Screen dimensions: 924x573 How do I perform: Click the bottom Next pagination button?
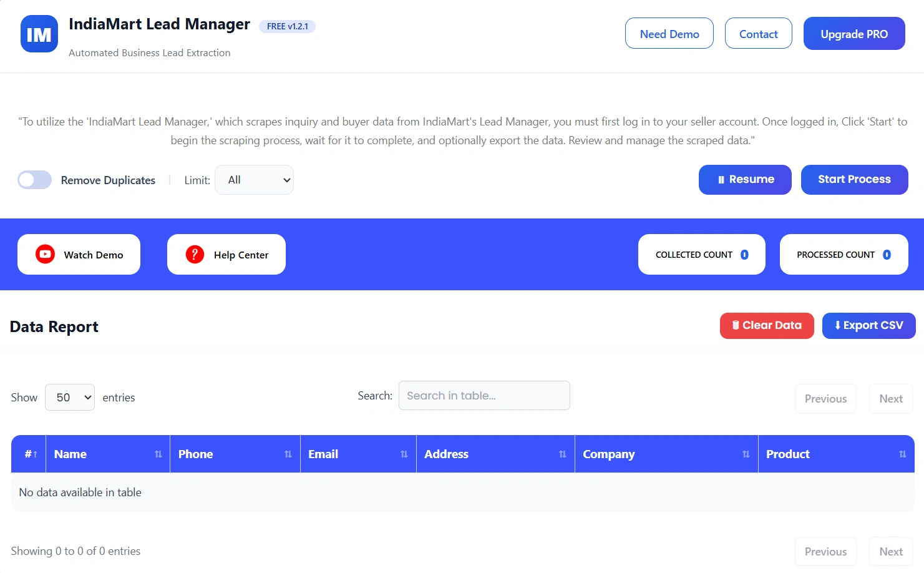tap(891, 552)
